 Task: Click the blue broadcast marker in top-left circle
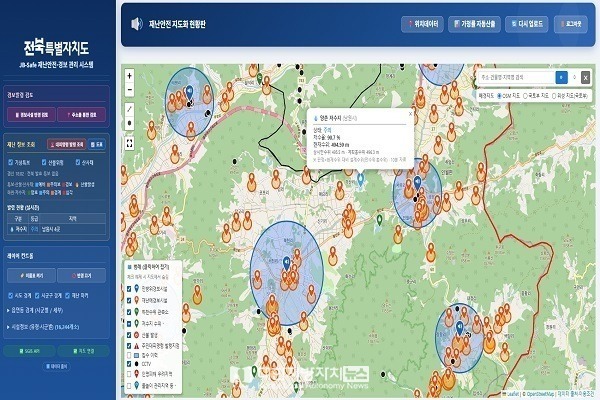point(189,92)
